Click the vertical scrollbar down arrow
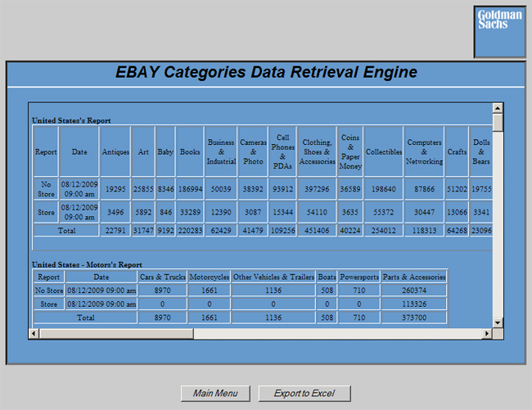This screenshot has height=410, width=532. pyautogui.click(x=498, y=322)
